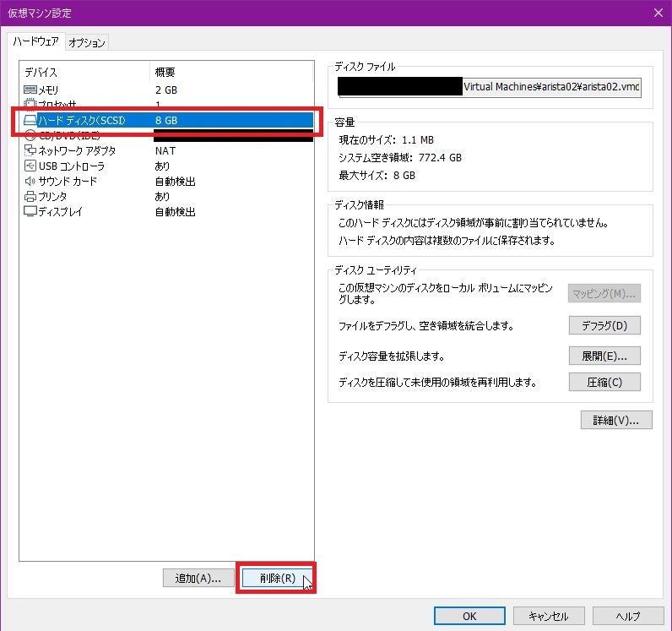Screen dimensions: 672x631
Task: Click the hard disk (SCSI) icon
Action: click(x=30, y=120)
